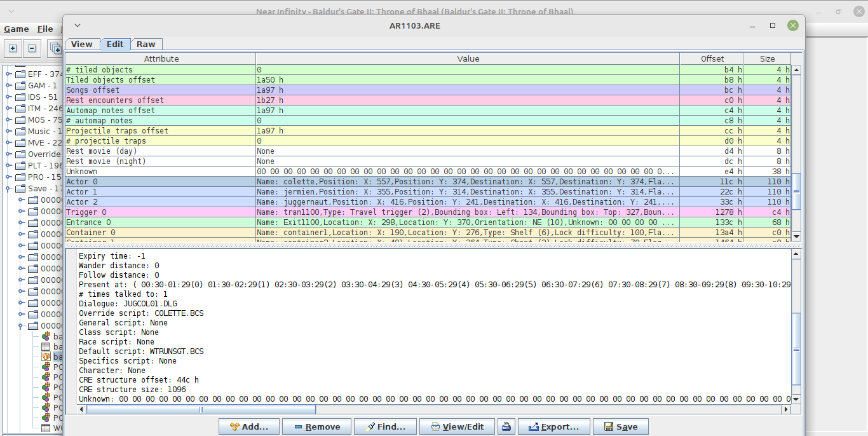Click the details pane vertical scrollbar thumb
Viewport: 868px width, 436px height.
tap(797, 348)
